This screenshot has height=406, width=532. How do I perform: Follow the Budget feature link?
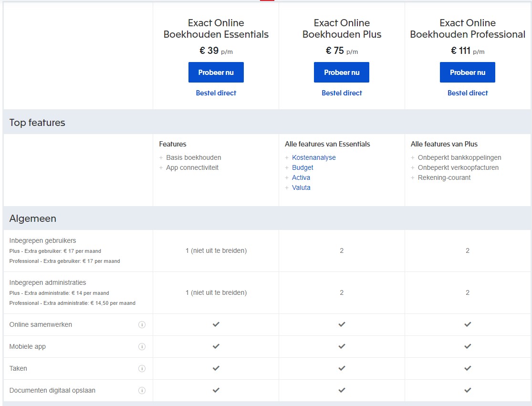pyautogui.click(x=303, y=167)
